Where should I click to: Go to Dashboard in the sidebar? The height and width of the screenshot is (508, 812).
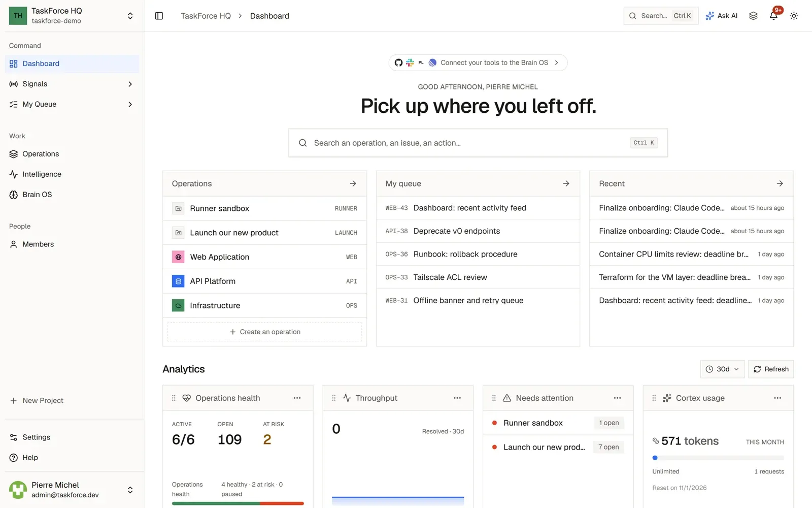pyautogui.click(x=72, y=63)
